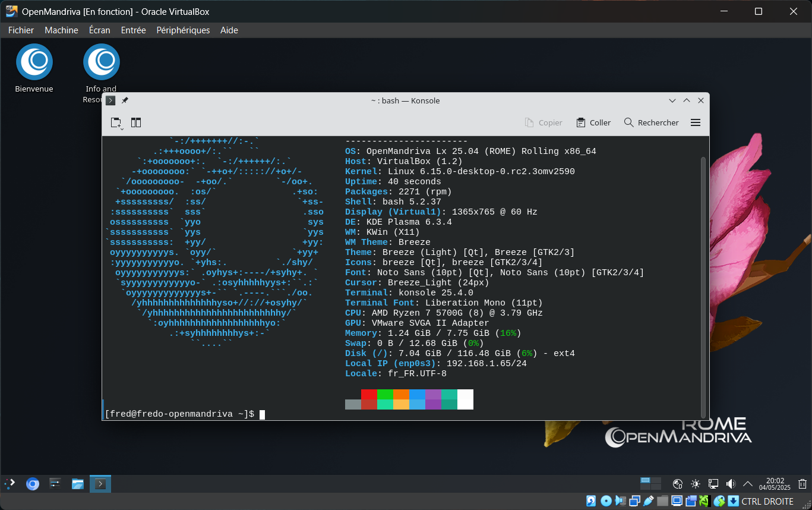Expand hidden system tray icons
The width and height of the screenshot is (812, 510).
pyautogui.click(x=748, y=484)
